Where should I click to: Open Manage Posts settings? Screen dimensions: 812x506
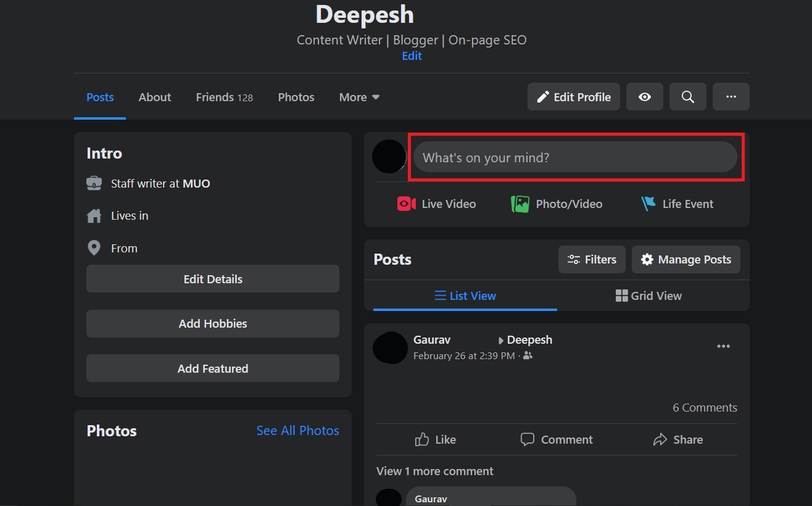pos(686,259)
